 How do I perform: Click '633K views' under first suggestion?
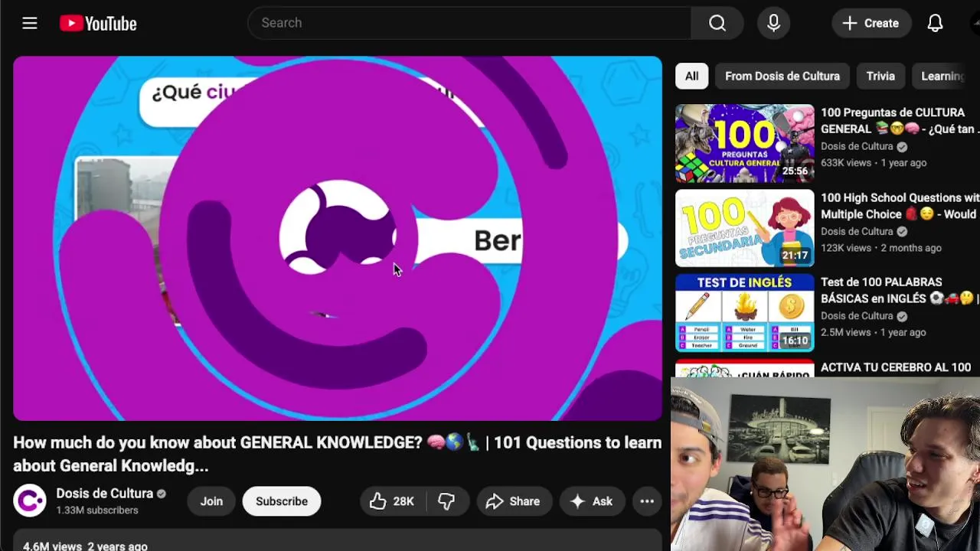click(x=846, y=163)
